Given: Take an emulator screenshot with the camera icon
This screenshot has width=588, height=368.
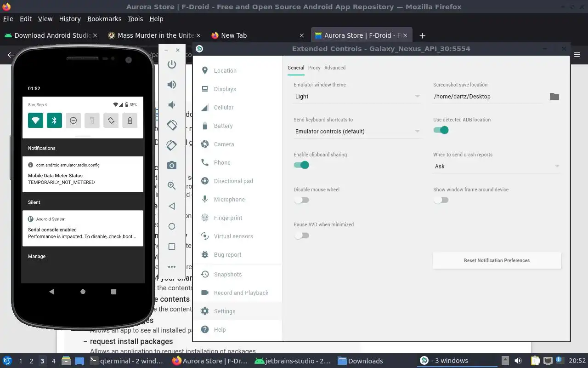Looking at the screenshot, I should [172, 166].
